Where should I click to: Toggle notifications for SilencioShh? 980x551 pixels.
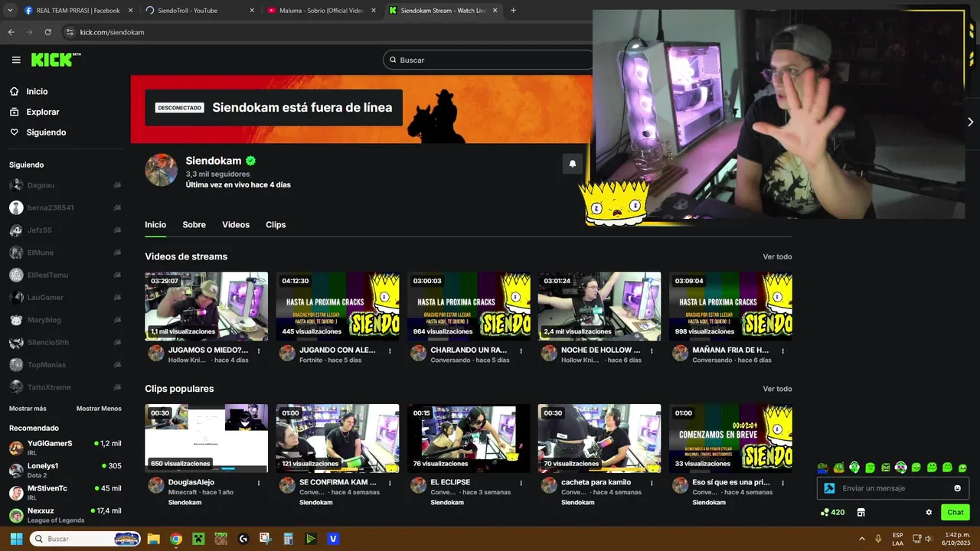pos(117,342)
